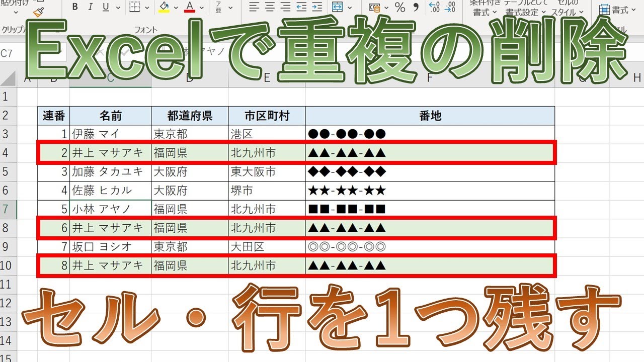Decrease indent
The image size is (644, 362).
301,7
